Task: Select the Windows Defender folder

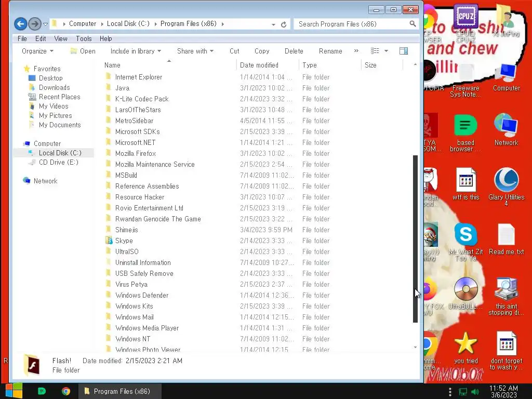Action: (142, 295)
